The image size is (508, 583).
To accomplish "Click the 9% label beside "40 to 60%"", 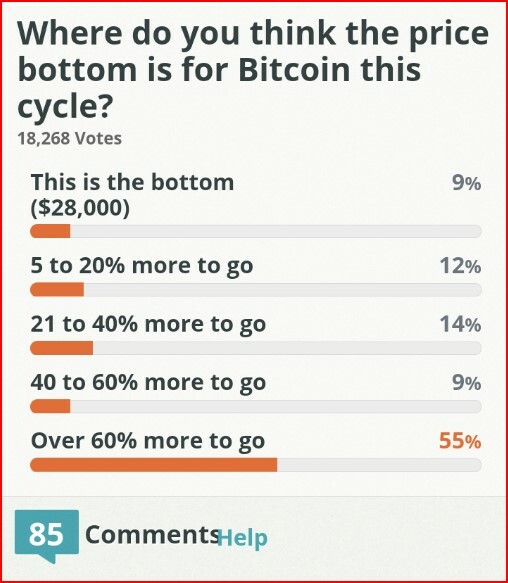I will click(x=467, y=382).
